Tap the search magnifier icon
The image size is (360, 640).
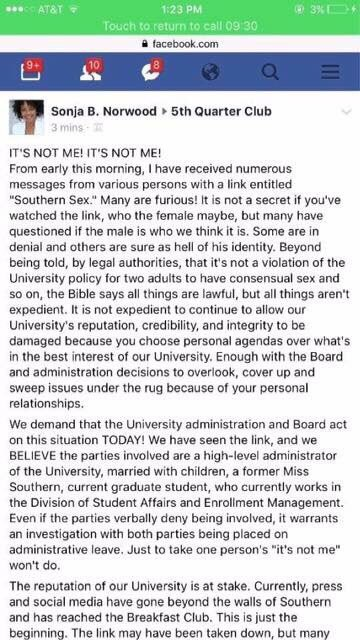tap(270, 72)
